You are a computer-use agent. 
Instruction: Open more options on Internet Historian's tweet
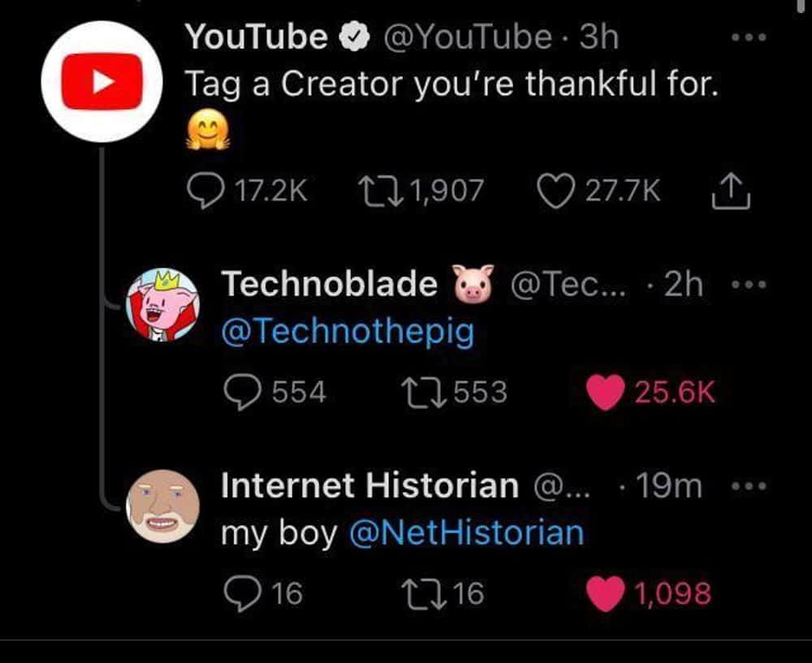click(747, 487)
